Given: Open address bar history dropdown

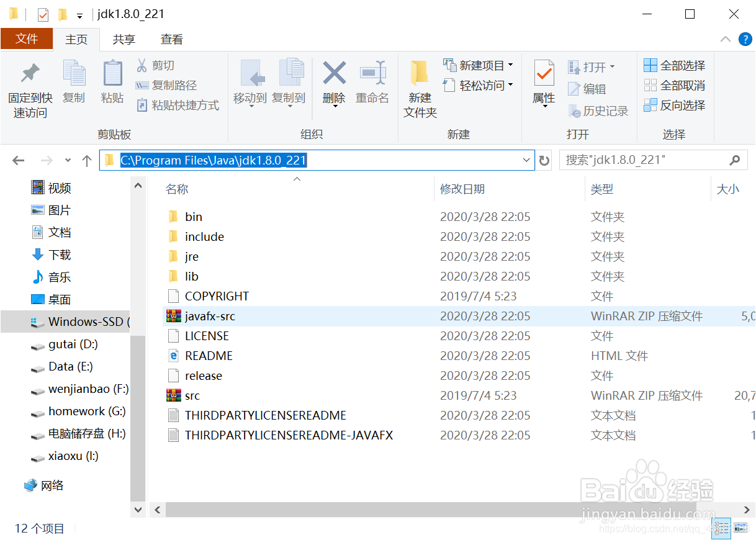Looking at the screenshot, I should tap(527, 161).
